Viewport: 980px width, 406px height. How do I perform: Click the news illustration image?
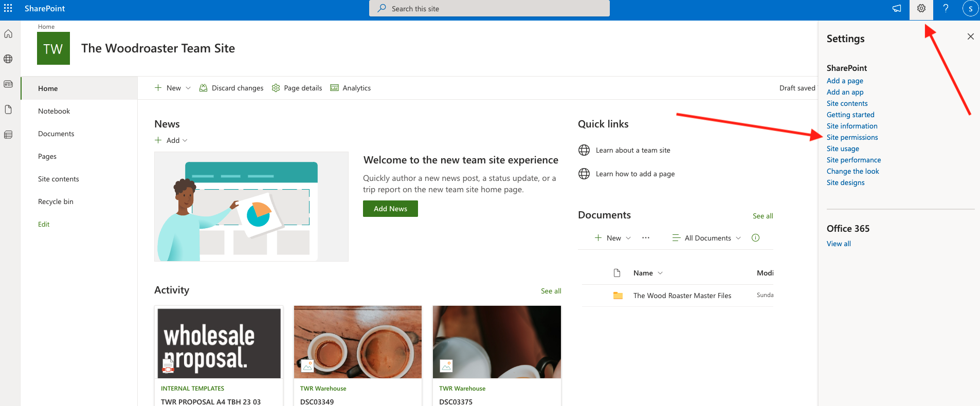[251, 207]
